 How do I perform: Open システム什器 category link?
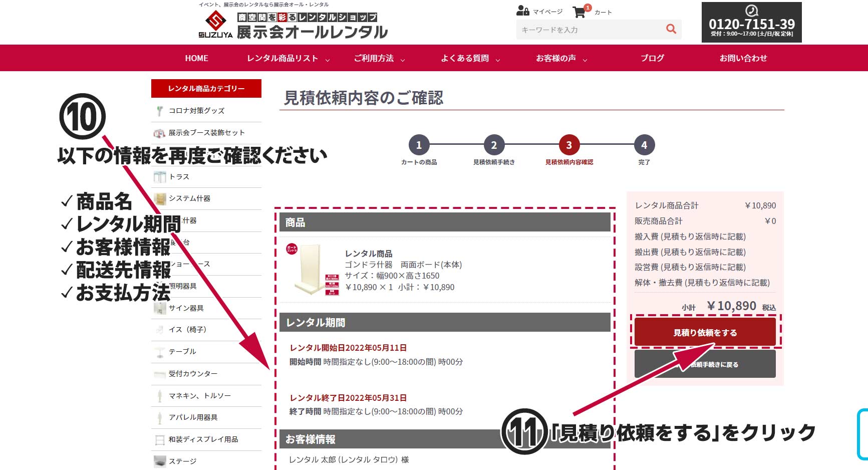[x=189, y=198]
